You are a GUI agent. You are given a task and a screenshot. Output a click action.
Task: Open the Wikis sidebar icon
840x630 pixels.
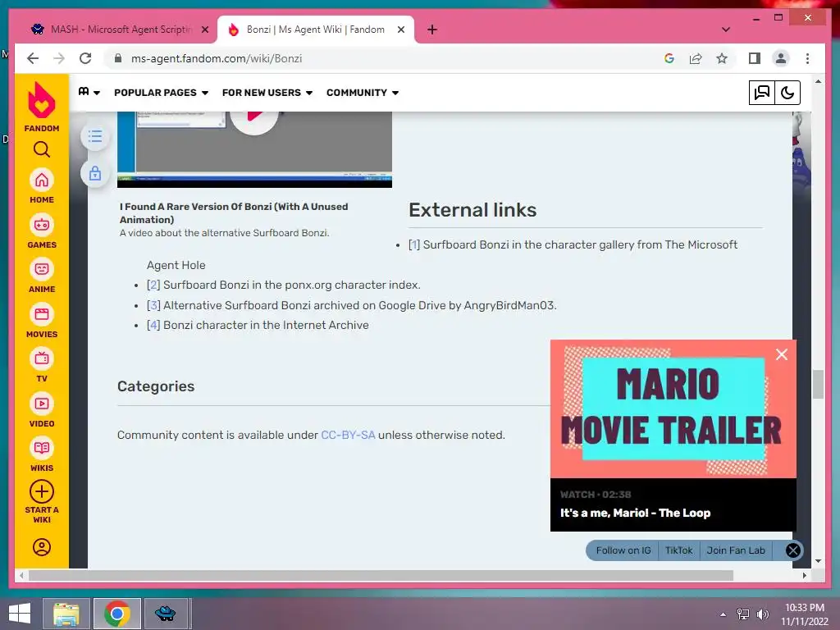point(41,448)
